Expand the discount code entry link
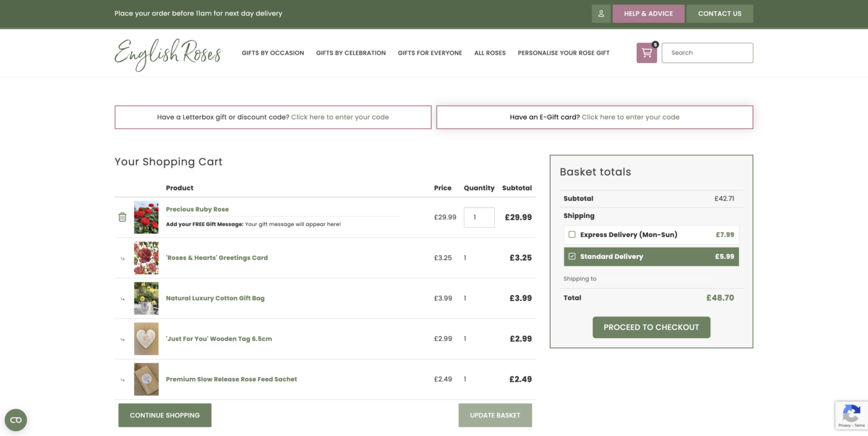Viewport: 868px width, 436px height. coord(340,117)
